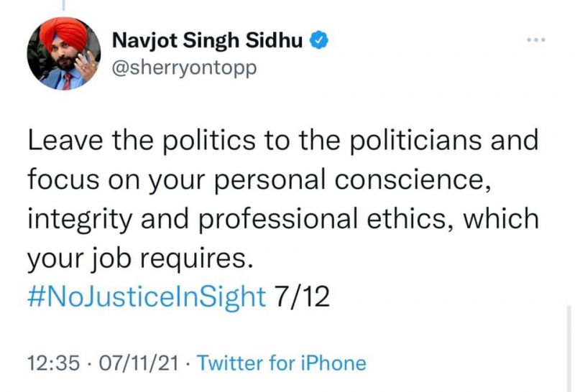575x392 pixels.
Task: Open the #NoJusticeInSight hashtag
Action: [147, 296]
